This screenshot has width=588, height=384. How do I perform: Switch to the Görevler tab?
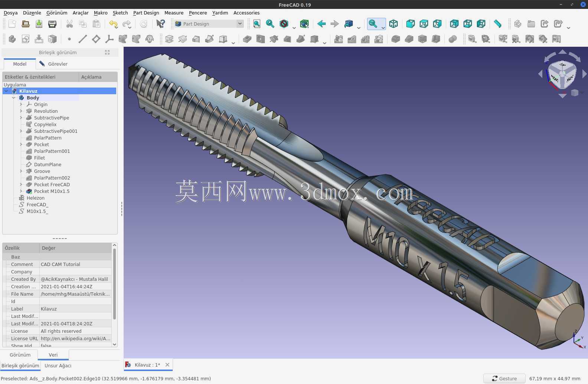[53, 64]
